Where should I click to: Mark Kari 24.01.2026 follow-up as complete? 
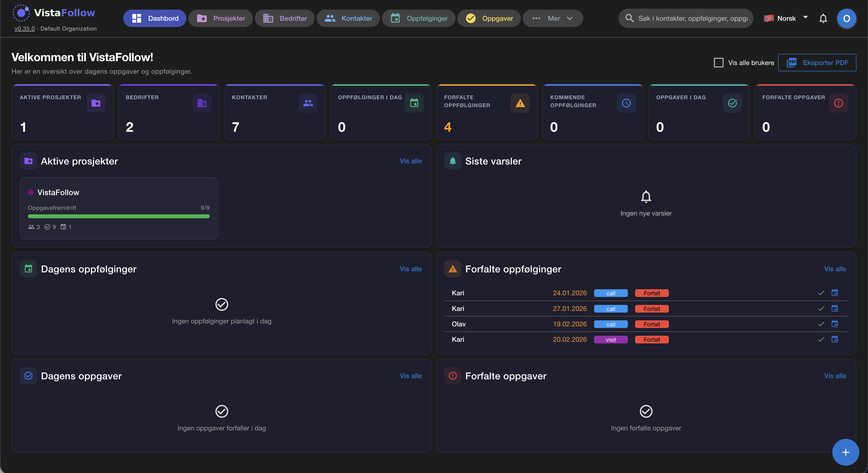point(821,293)
